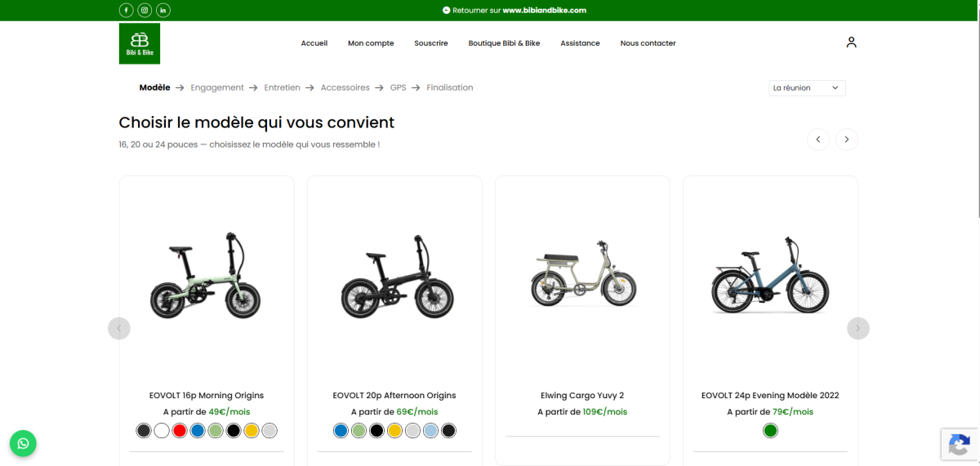Open Souscrire menu item
The image size is (980, 466).
(431, 43)
